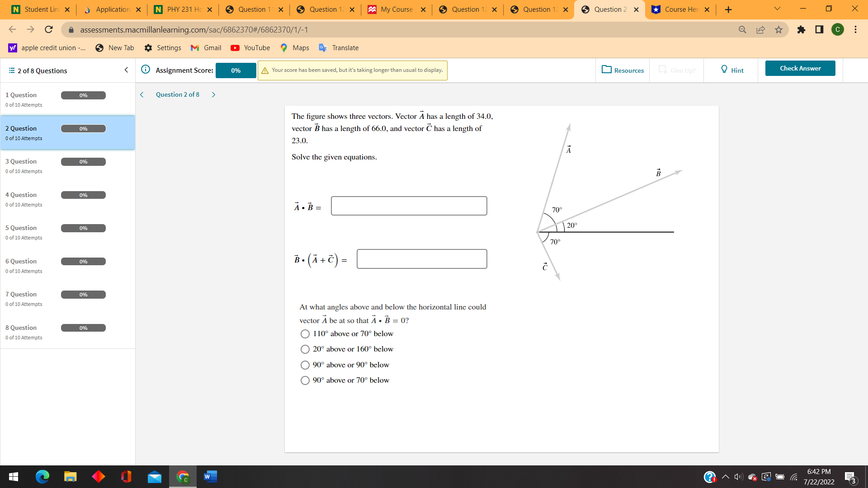Open the Resources panel
868x488 pixels.
[622, 70]
